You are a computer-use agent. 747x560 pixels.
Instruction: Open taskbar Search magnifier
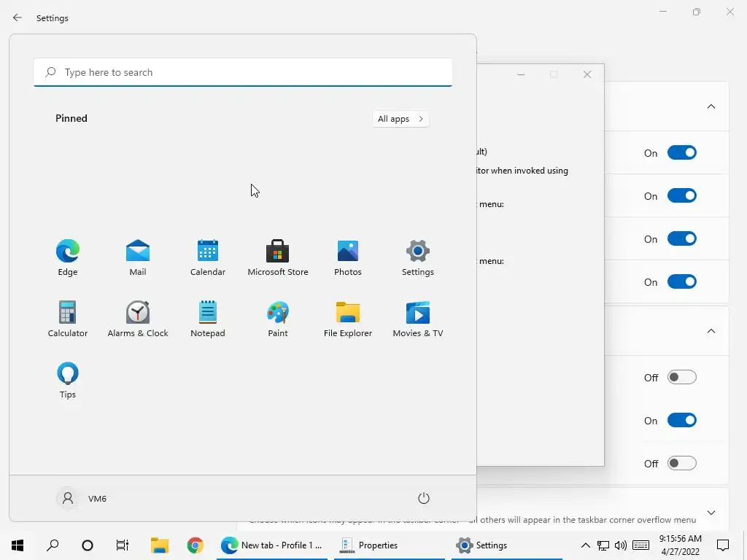pyautogui.click(x=53, y=545)
